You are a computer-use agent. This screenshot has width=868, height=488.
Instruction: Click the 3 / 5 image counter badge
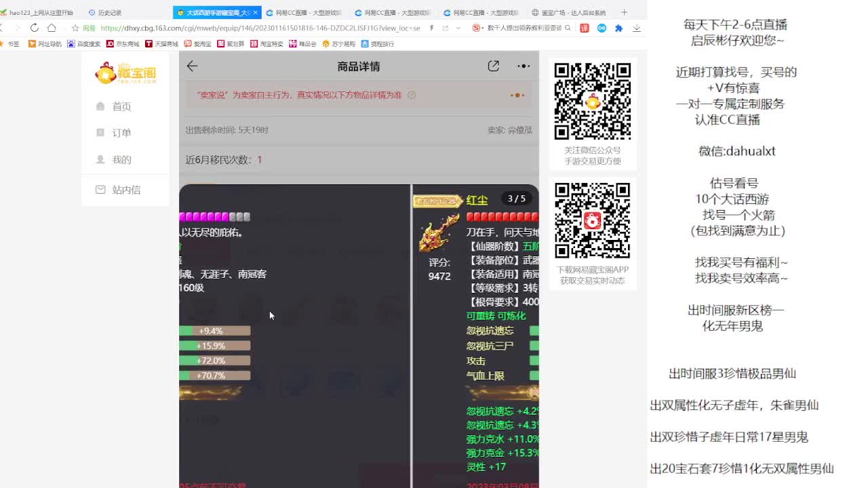coord(517,199)
